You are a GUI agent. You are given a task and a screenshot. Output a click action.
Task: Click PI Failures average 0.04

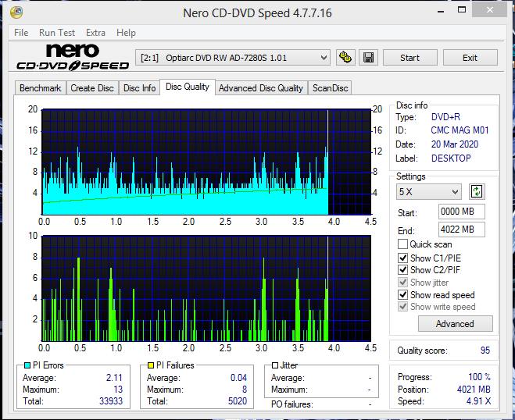pyautogui.click(x=238, y=378)
